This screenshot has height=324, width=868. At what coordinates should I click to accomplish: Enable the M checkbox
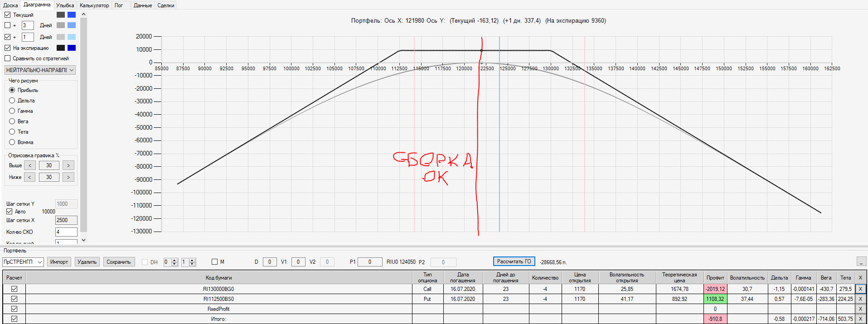pos(215,262)
